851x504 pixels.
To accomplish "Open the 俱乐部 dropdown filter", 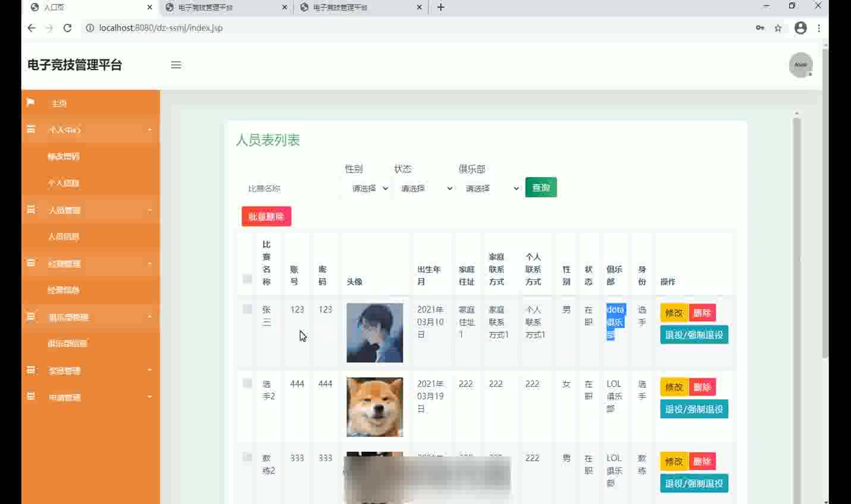I will 491,188.
